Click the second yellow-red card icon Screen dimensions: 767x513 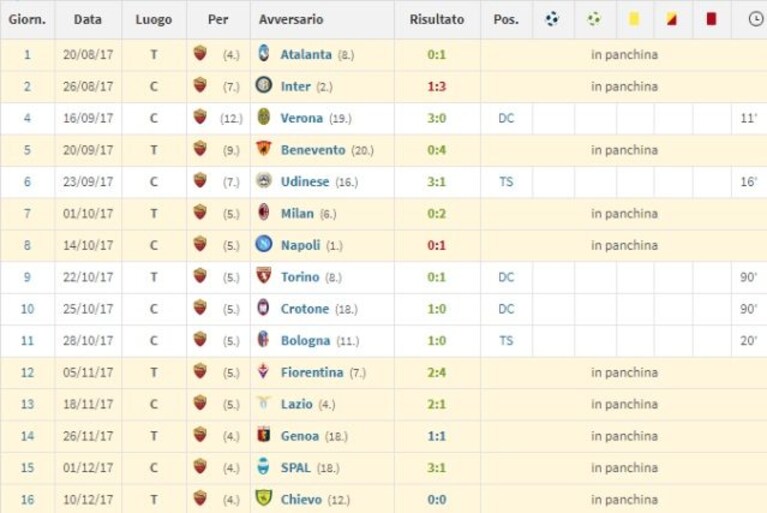point(672,19)
